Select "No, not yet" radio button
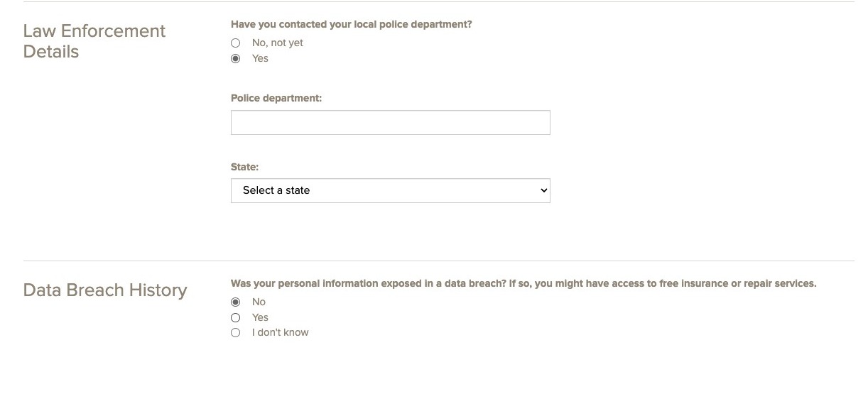Screen dimensions: 868x394 coord(236,43)
